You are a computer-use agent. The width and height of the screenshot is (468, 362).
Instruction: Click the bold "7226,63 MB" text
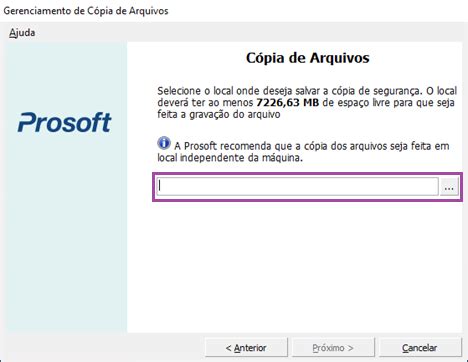pos(287,102)
